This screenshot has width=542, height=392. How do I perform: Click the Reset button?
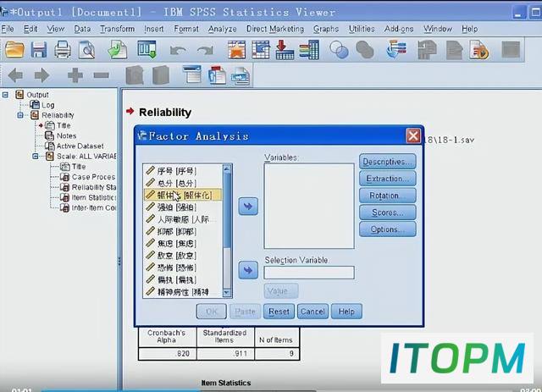point(279,312)
